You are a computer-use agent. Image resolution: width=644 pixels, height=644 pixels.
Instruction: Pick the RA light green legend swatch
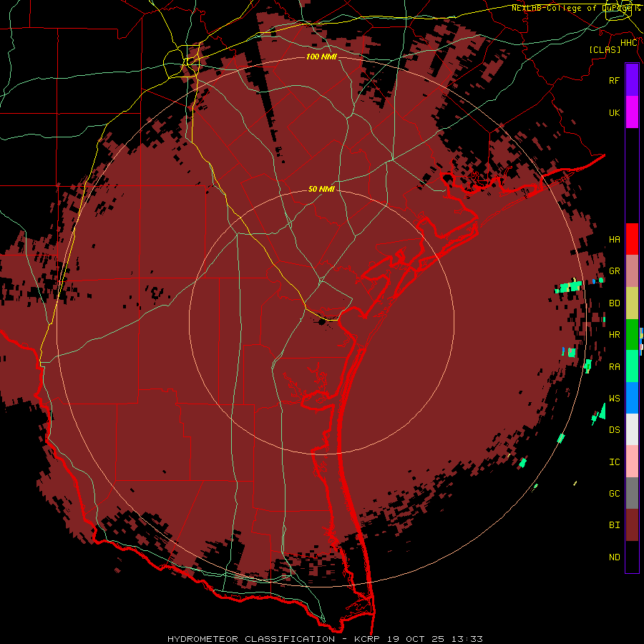(x=632, y=366)
